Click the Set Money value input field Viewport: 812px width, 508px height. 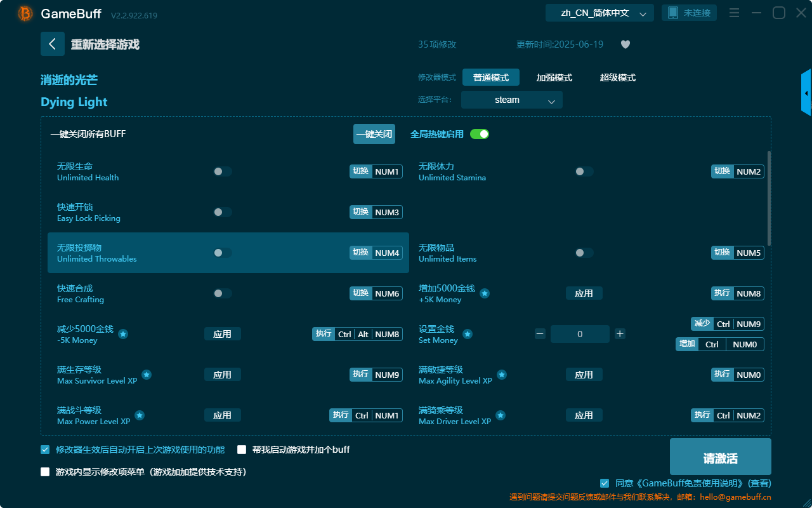pos(580,333)
